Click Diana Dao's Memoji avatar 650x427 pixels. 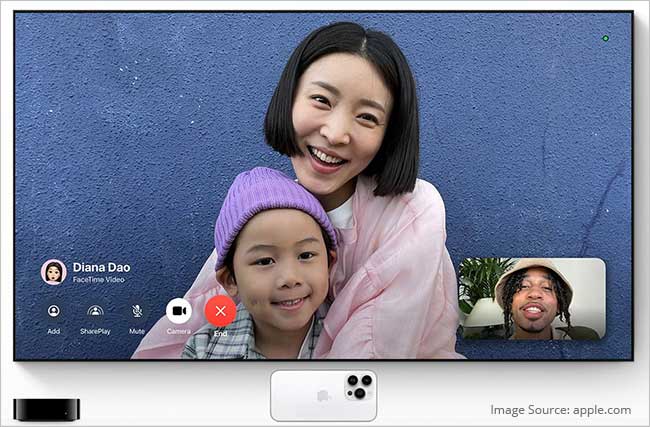click(53, 272)
